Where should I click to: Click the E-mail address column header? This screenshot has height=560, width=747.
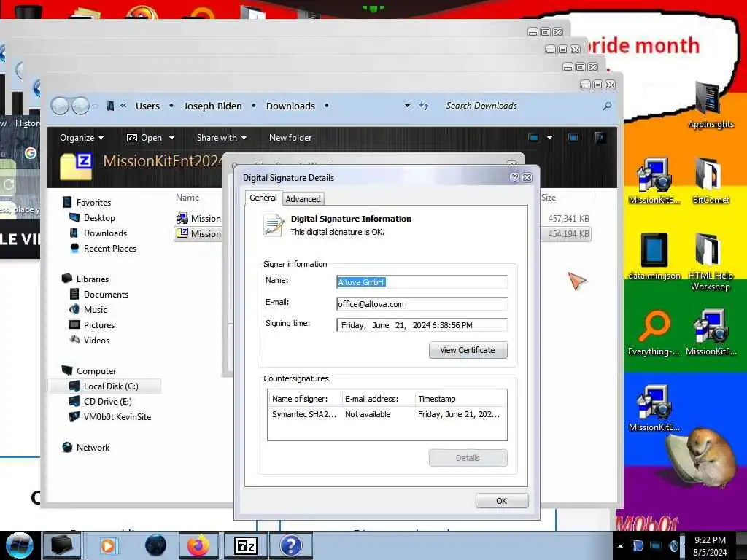[379, 399]
